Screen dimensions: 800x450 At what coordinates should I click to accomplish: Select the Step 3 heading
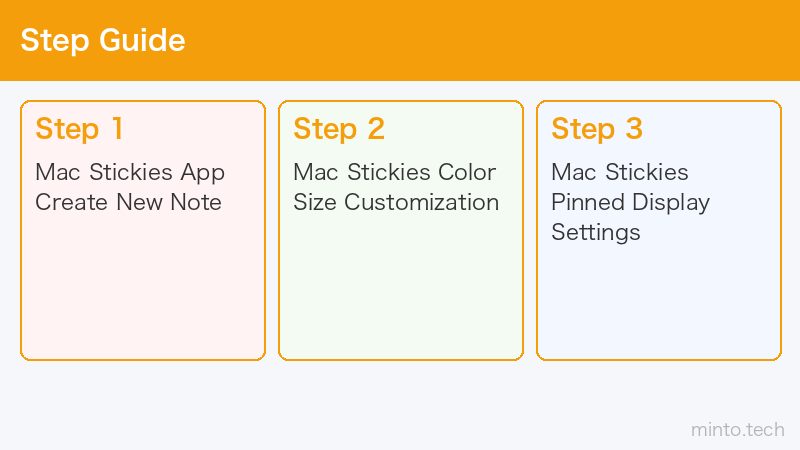tap(597, 129)
